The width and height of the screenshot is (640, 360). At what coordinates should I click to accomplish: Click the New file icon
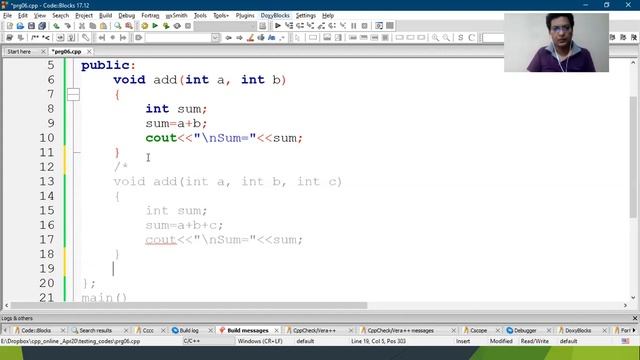coord(10,26)
